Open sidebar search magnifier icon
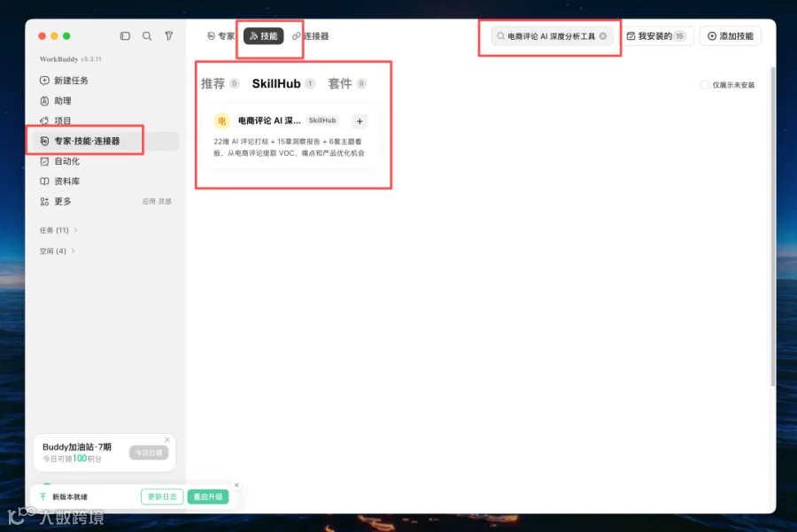797x532 pixels. (147, 36)
